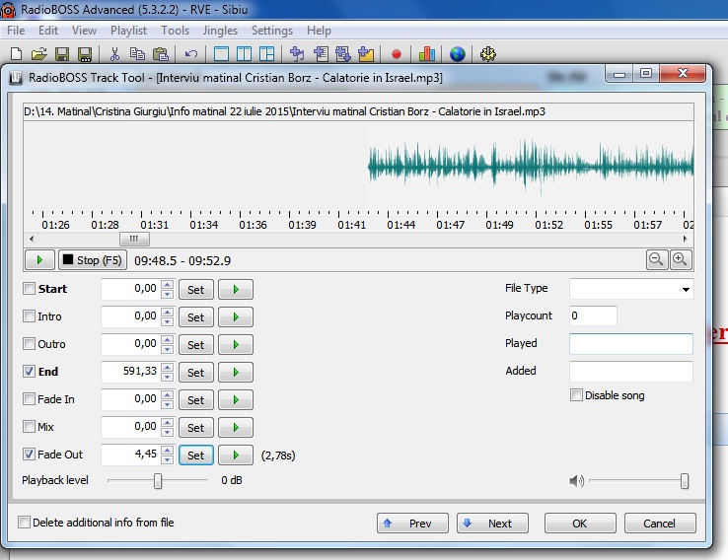This screenshot has height=560, width=728.
Task: Click the red Record icon
Action: pos(396,55)
